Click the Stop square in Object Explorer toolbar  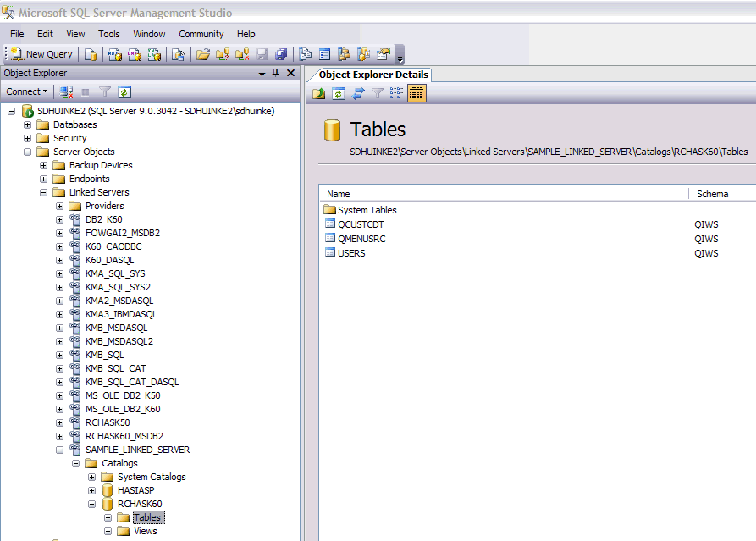(86, 91)
